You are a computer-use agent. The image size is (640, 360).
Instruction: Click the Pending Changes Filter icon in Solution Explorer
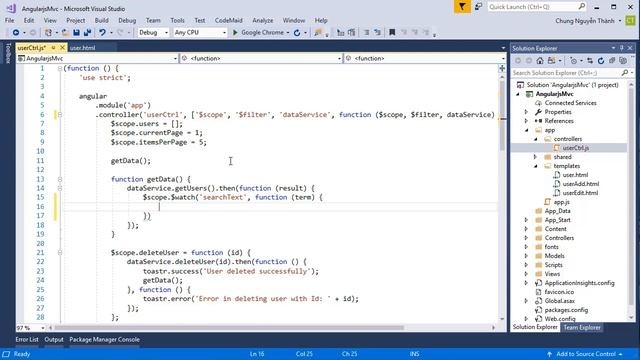[573, 61]
